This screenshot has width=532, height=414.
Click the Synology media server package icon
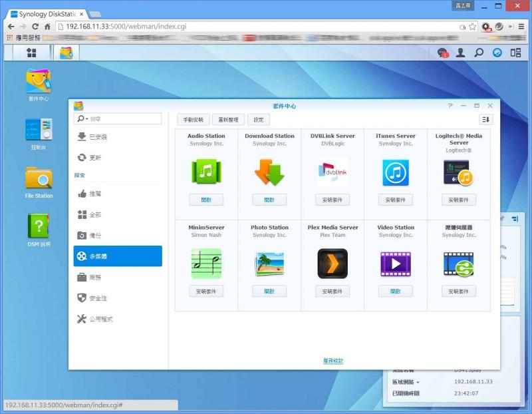458,264
